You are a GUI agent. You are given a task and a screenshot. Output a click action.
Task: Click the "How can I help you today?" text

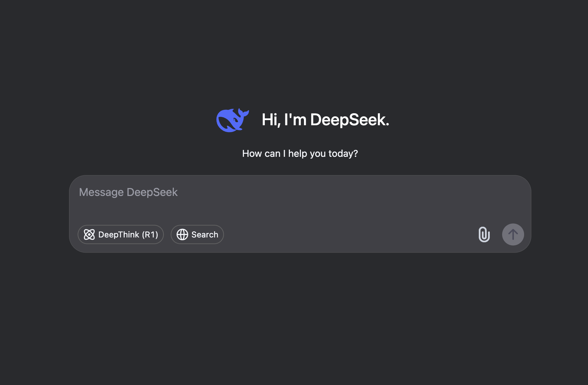coord(300,153)
